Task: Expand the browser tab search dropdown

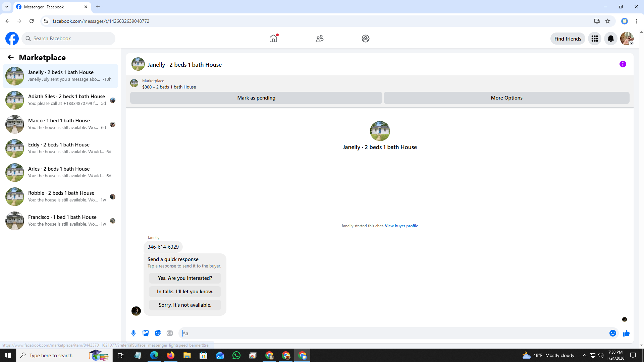Action: pos(7,7)
